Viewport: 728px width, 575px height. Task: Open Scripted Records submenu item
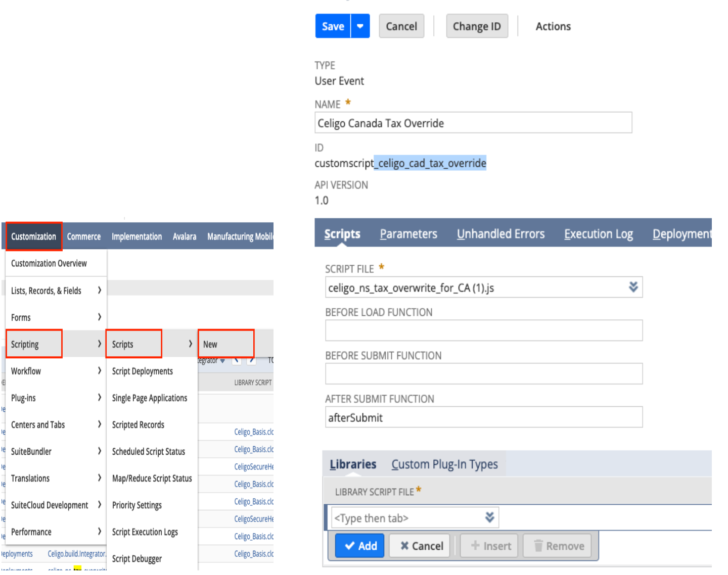coord(152,424)
